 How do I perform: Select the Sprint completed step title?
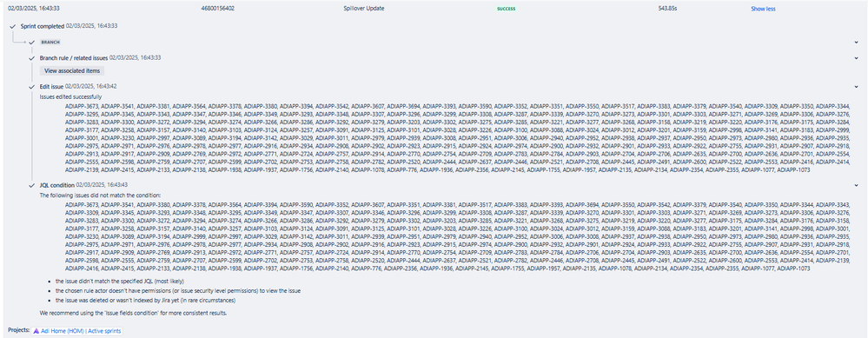[x=42, y=26]
